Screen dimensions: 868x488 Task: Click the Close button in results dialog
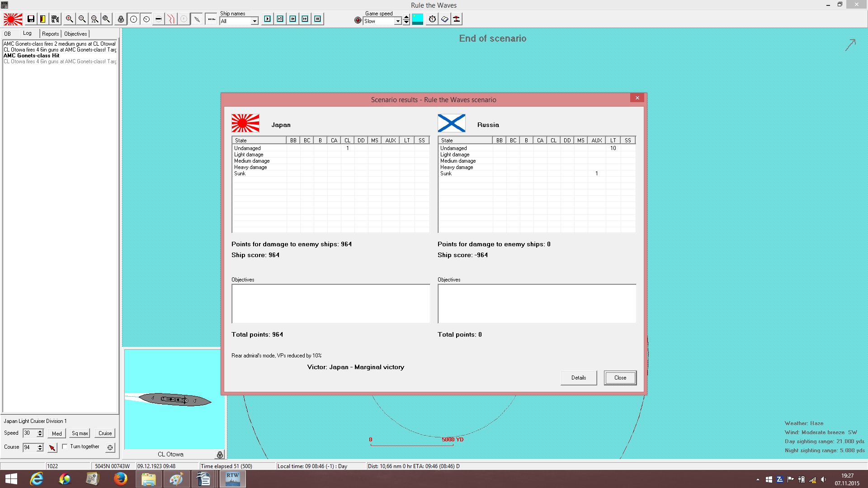620,378
